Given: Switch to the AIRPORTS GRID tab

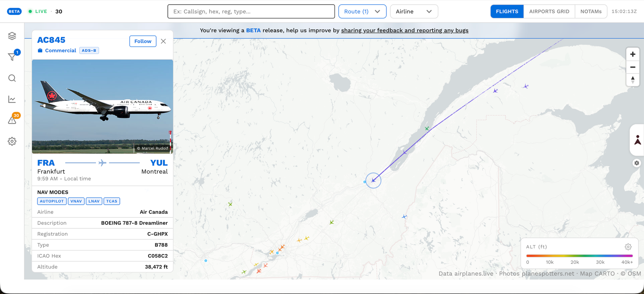Looking at the screenshot, I should 549,11.
